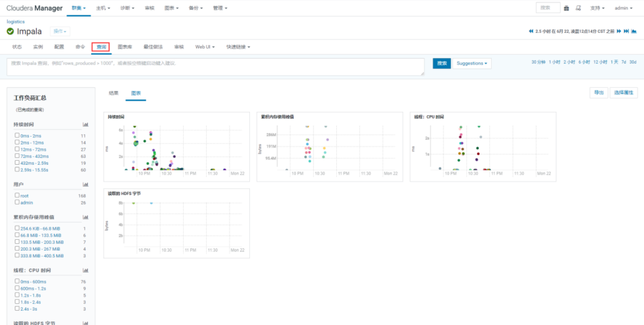Check the 133.5 MiB - 200.3 MiB filter
Image resolution: width=644 pixels, height=325 pixels.
pyautogui.click(x=17, y=242)
